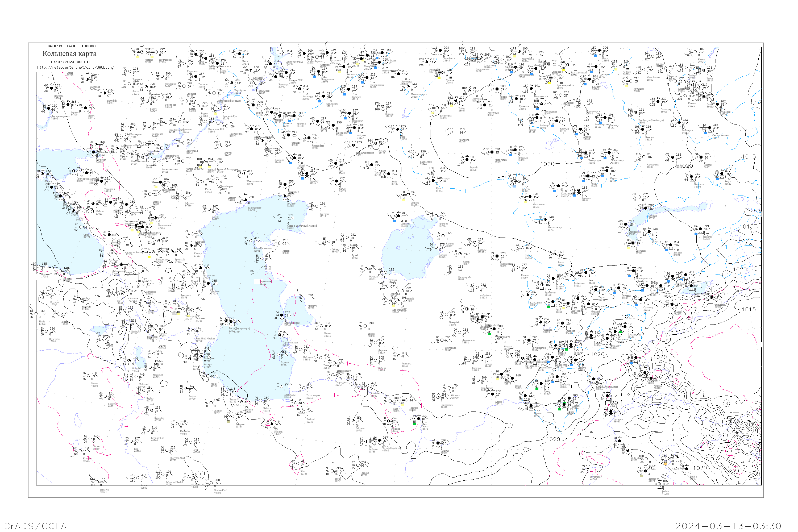Click the 1015 isobar label right of Караул
798x532 pixels.
click(749, 156)
